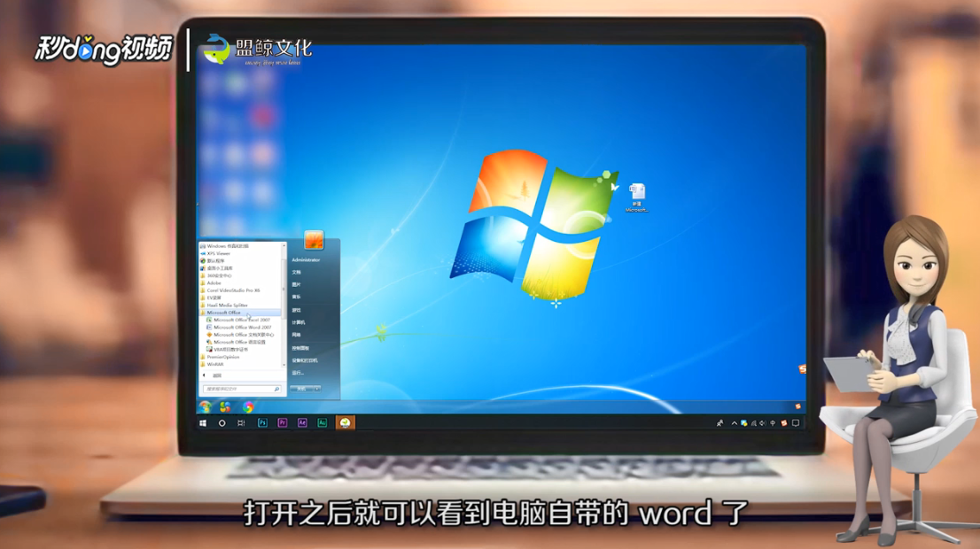
Task: Click the 关机 shutdown button
Action: click(x=302, y=389)
